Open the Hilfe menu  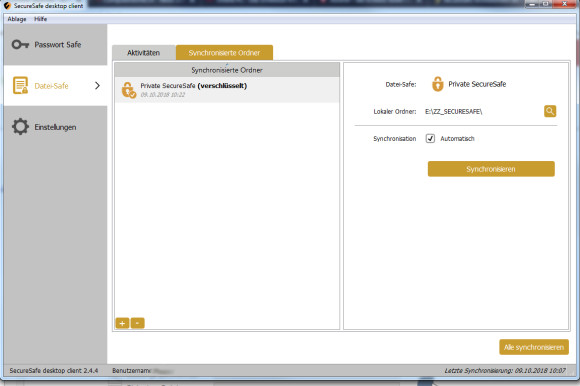pos(41,19)
